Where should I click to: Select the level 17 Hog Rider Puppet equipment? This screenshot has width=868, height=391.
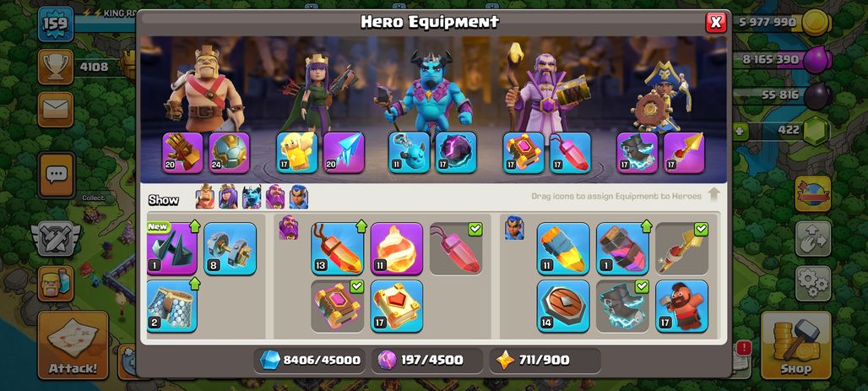681,306
